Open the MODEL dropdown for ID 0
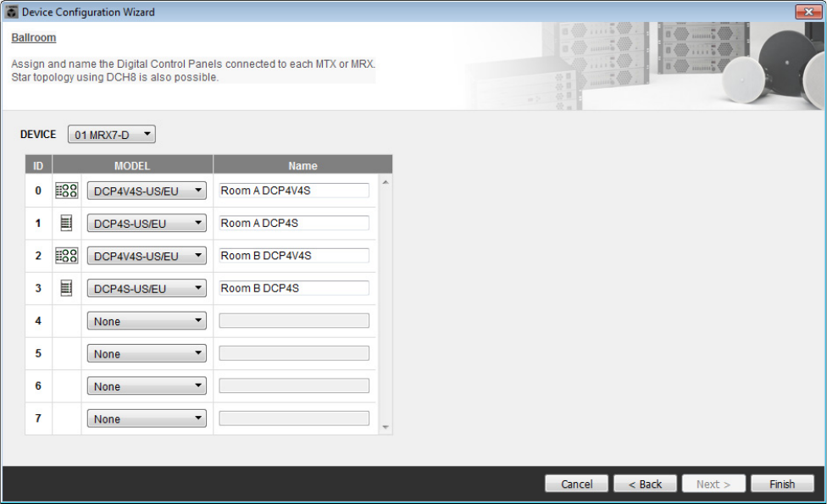The image size is (827, 504). tap(147, 191)
